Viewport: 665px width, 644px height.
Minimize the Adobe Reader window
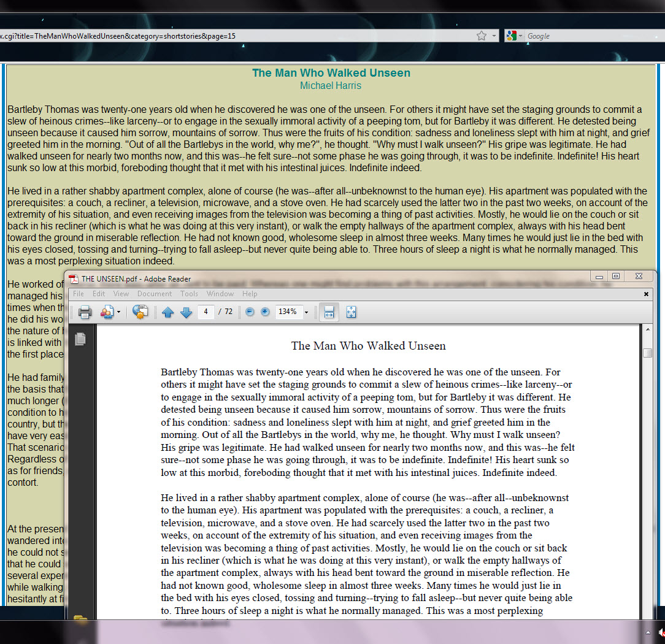pyautogui.click(x=599, y=277)
